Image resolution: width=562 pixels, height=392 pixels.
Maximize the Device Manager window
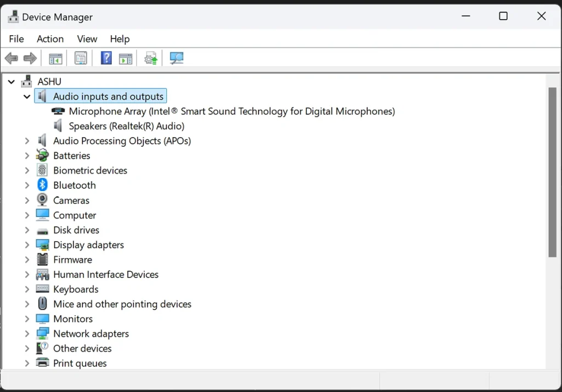pos(503,16)
